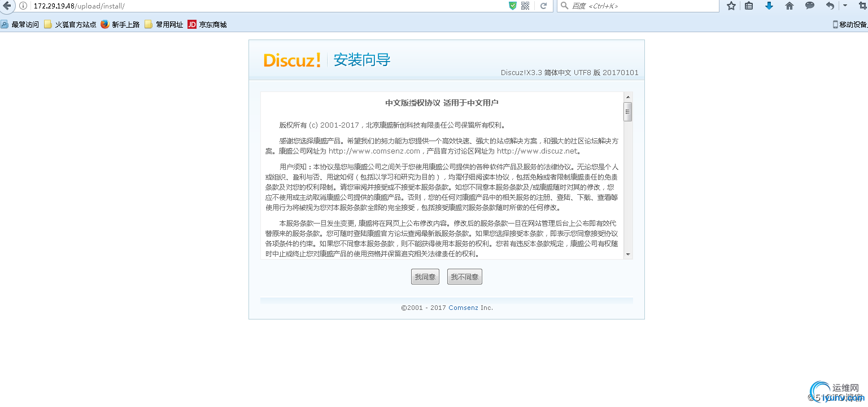
Task: Open 新手上路 Firefox bookmark
Action: 120,24
